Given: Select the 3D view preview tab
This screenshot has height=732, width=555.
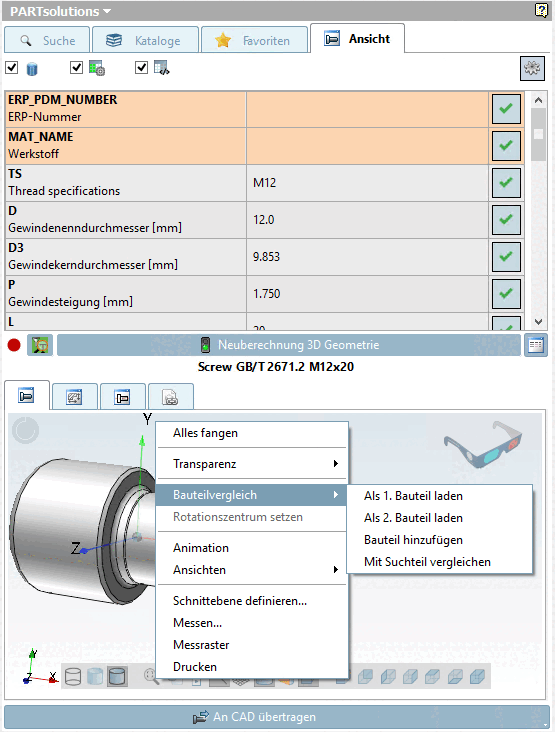Looking at the screenshot, I should (x=27, y=396).
